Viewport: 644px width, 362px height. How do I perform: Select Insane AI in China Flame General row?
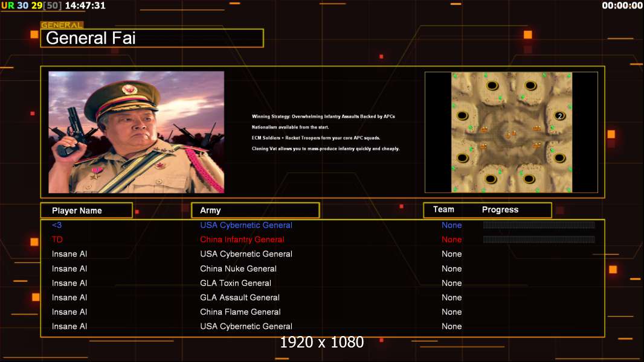pos(69,311)
